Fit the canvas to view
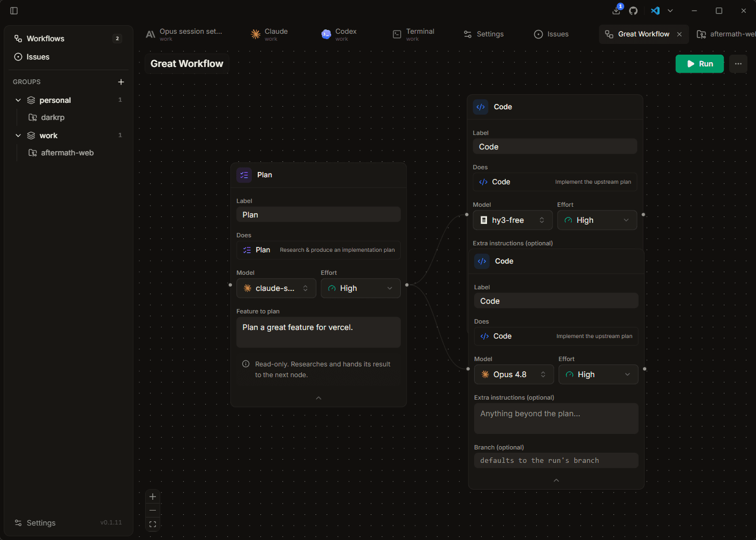Viewport: 756px width, 540px height. [153, 524]
